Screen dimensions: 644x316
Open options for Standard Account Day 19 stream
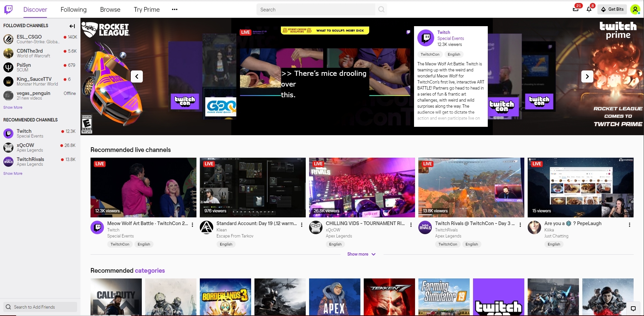pos(302,225)
